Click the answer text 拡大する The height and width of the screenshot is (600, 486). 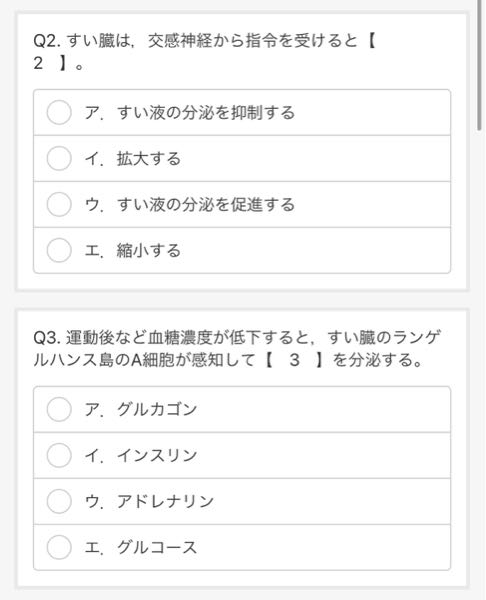click(x=149, y=158)
